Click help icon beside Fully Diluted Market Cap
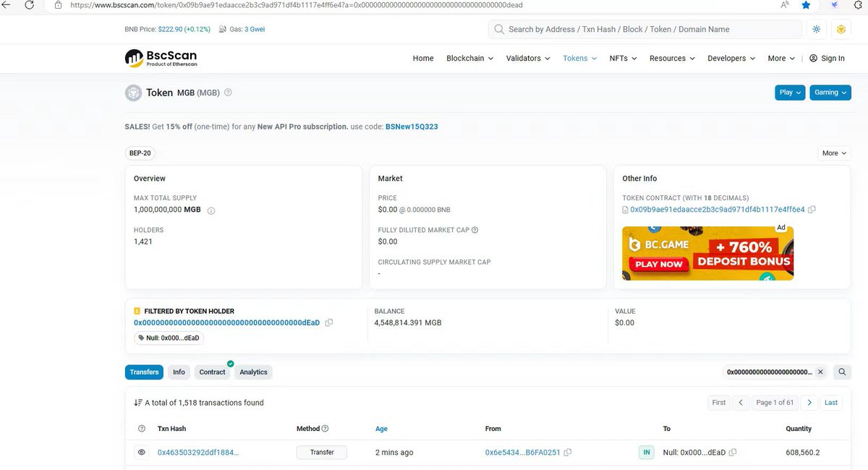Image resolution: width=868 pixels, height=470 pixels. point(475,230)
